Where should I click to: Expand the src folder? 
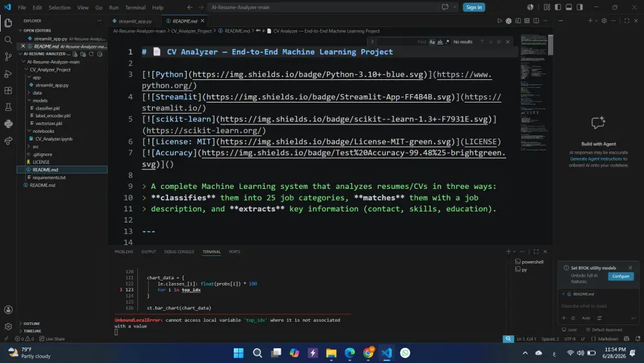coord(35,146)
